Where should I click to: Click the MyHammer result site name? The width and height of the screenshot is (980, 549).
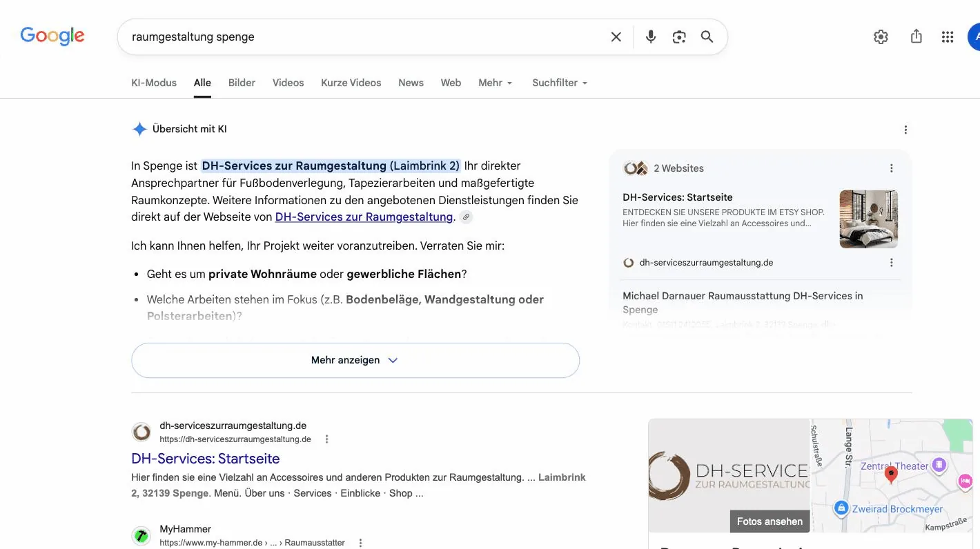tap(185, 529)
